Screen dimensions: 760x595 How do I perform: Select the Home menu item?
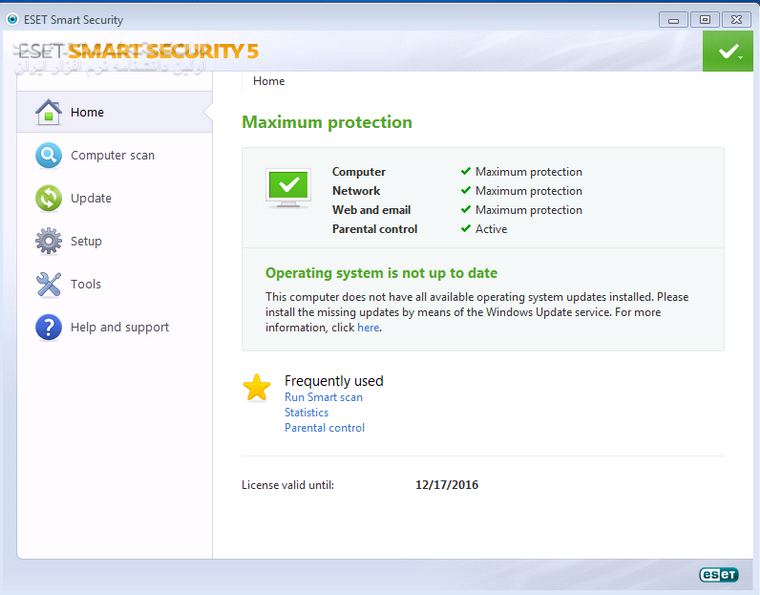pos(114,112)
